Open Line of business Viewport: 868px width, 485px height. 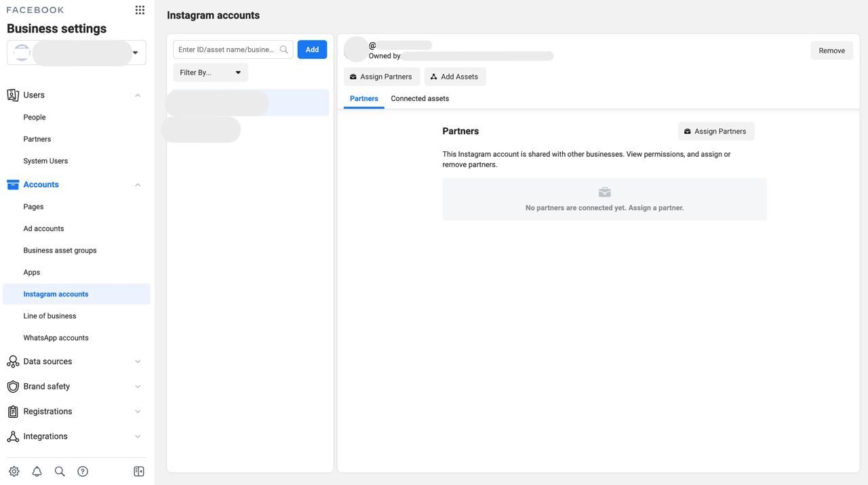tap(50, 316)
